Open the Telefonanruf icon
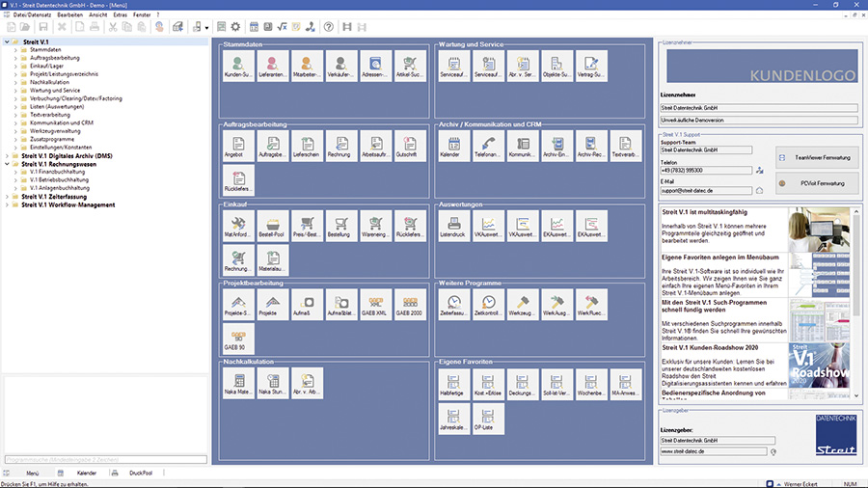This screenshot has width=868, height=488. coord(488,146)
